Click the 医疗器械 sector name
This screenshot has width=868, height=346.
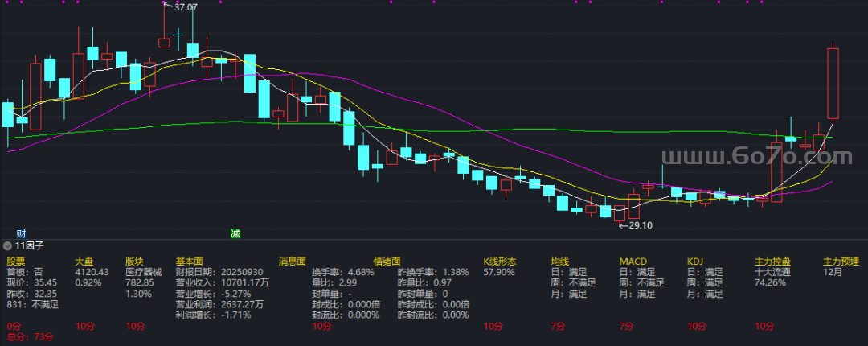(143, 272)
